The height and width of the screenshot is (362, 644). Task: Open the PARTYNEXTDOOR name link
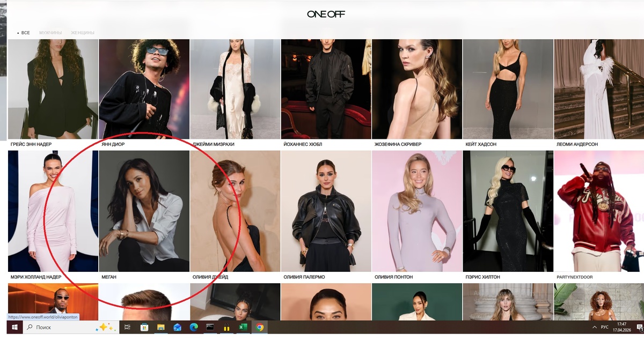click(x=575, y=277)
